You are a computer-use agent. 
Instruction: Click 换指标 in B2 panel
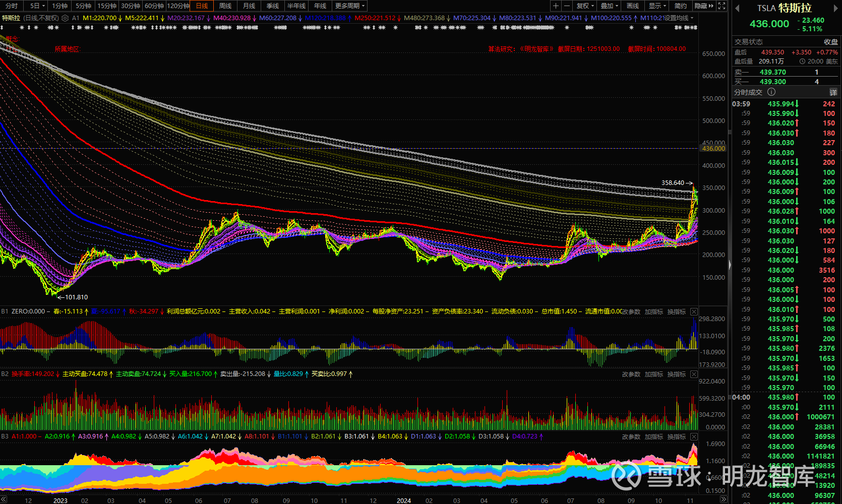click(x=676, y=374)
